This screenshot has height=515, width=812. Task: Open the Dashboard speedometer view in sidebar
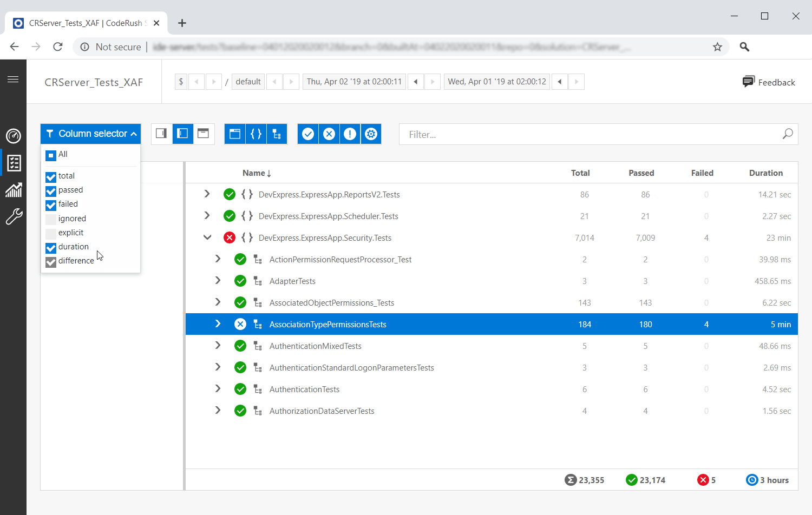[x=14, y=136]
